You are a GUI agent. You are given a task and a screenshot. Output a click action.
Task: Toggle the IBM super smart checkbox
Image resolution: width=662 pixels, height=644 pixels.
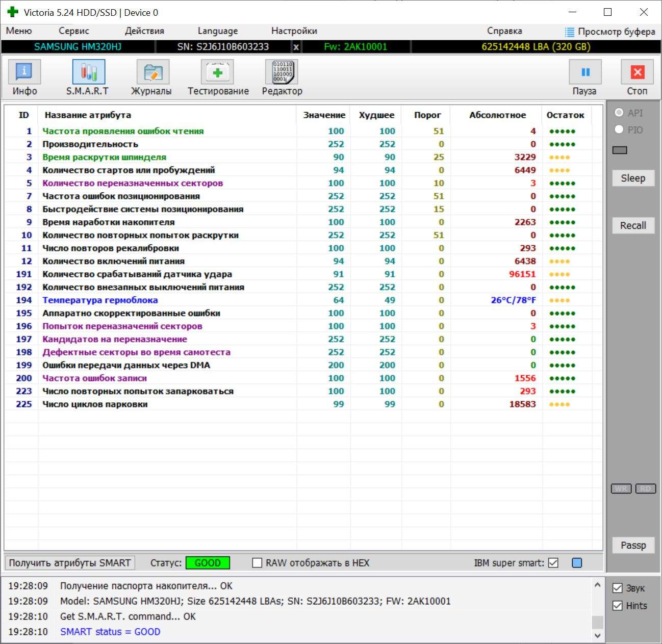click(553, 563)
